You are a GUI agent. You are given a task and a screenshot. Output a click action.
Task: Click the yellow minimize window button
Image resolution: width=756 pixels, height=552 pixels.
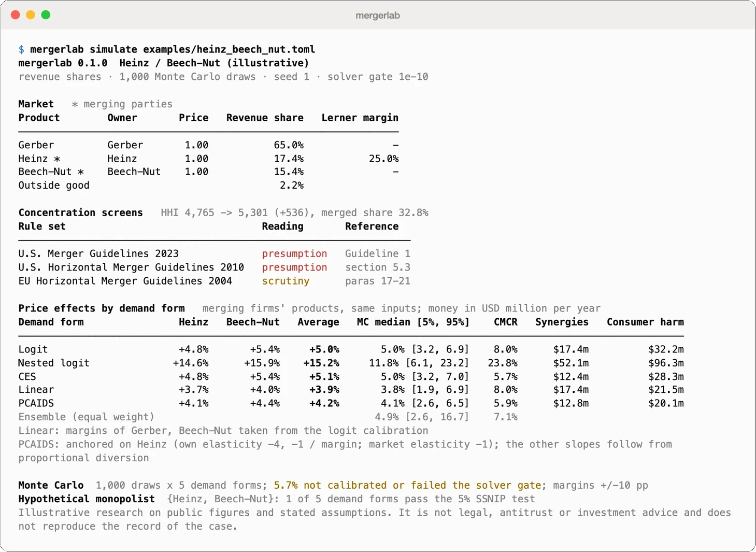[31, 15]
